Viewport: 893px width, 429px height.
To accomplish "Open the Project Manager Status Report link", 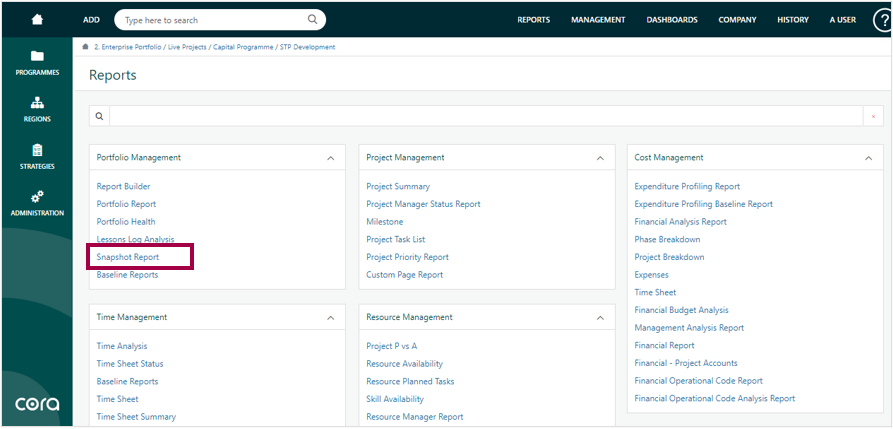I will coord(423,204).
